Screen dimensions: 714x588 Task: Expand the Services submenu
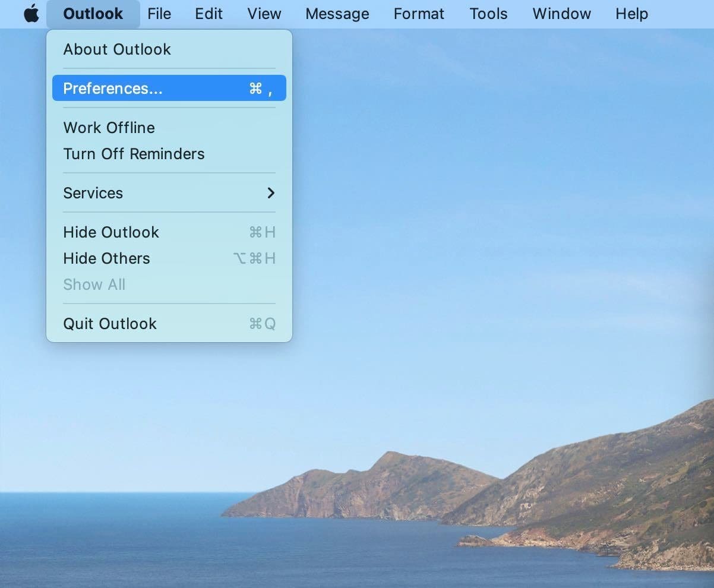point(169,193)
